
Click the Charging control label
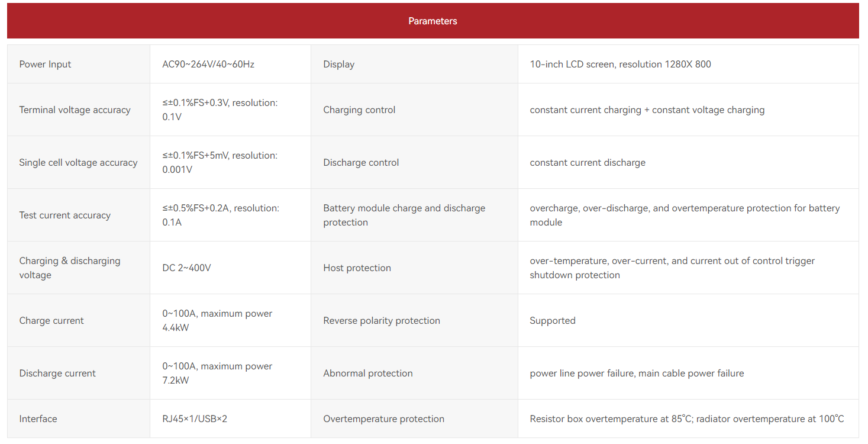(x=359, y=110)
